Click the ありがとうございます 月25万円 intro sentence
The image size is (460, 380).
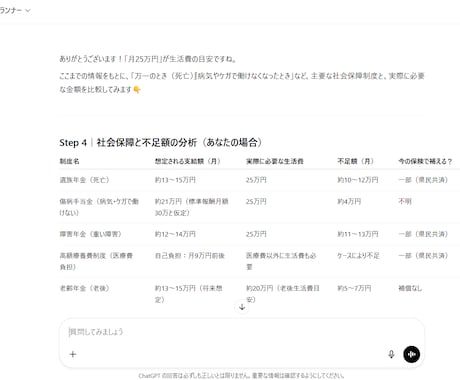(148, 59)
